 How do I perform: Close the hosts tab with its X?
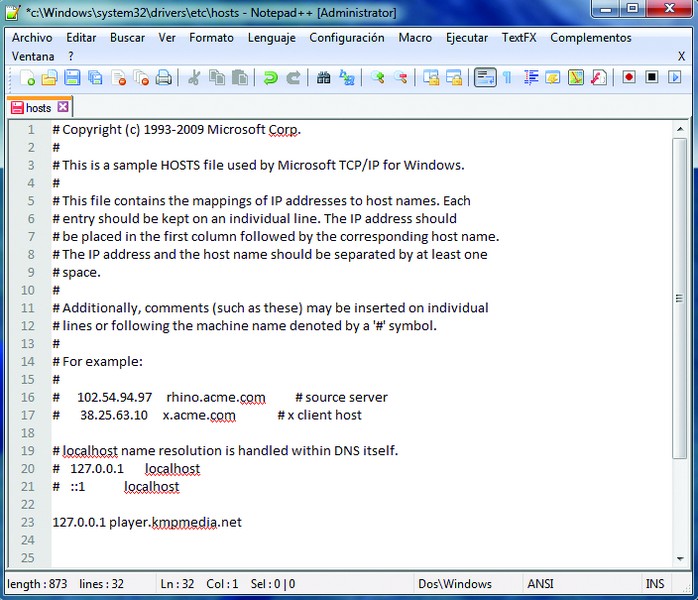[63, 107]
